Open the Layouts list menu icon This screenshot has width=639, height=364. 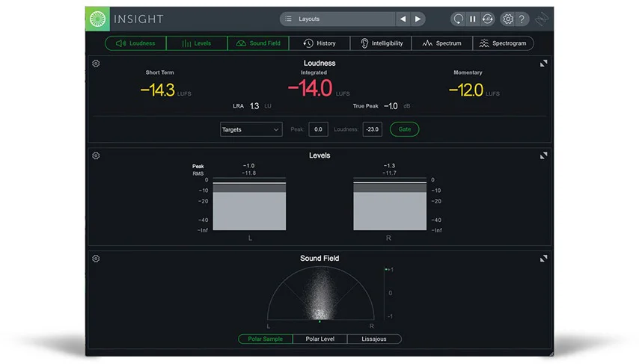pos(289,19)
